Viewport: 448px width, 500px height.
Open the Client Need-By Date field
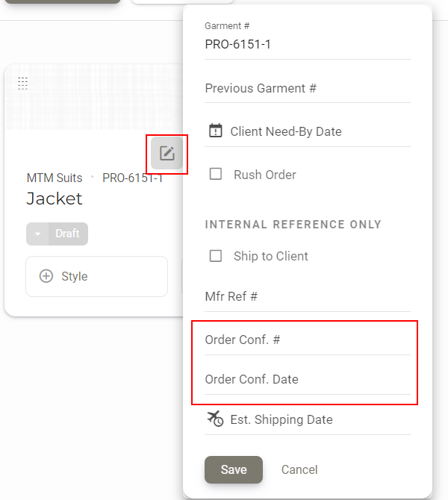coord(308,131)
